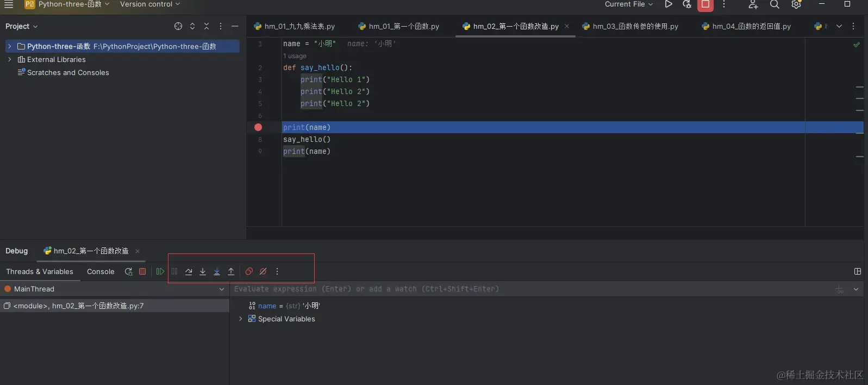Hide the Project tool window
This screenshot has width=868, height=385.
coord(235,26)
